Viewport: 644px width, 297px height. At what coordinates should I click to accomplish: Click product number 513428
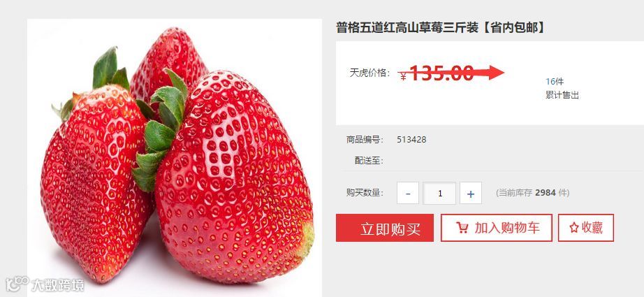tap(411, 140)
